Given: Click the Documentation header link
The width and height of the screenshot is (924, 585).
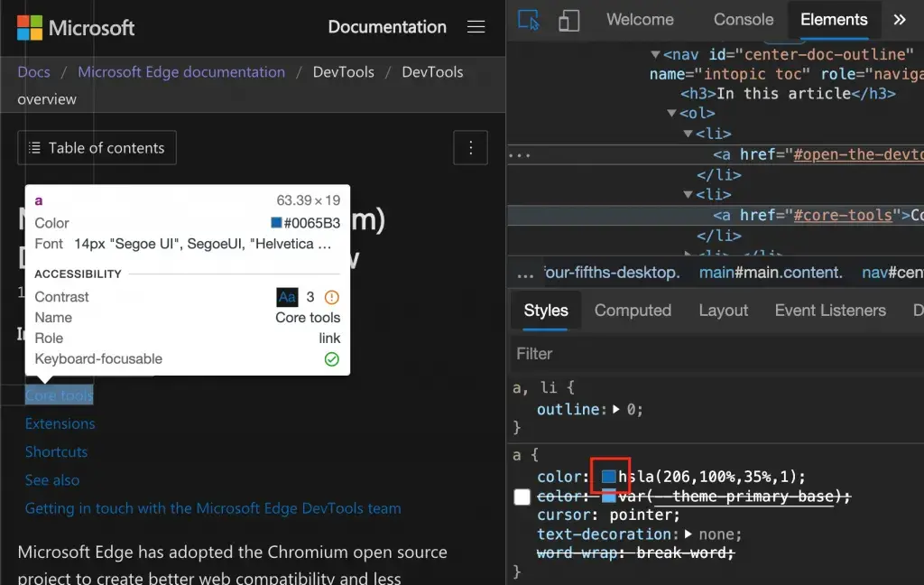Looking at the screenshot, I should tap(387, 27).
